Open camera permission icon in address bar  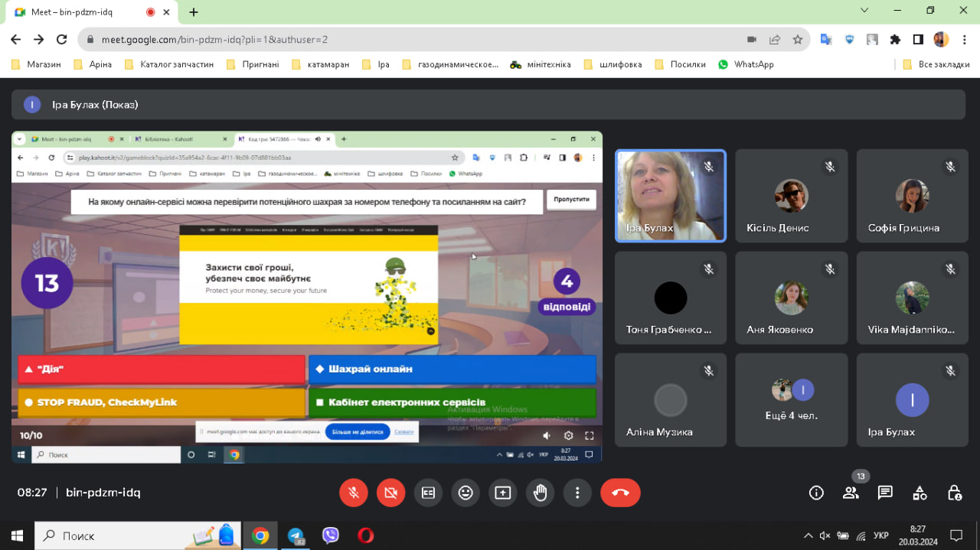[752, 39]
